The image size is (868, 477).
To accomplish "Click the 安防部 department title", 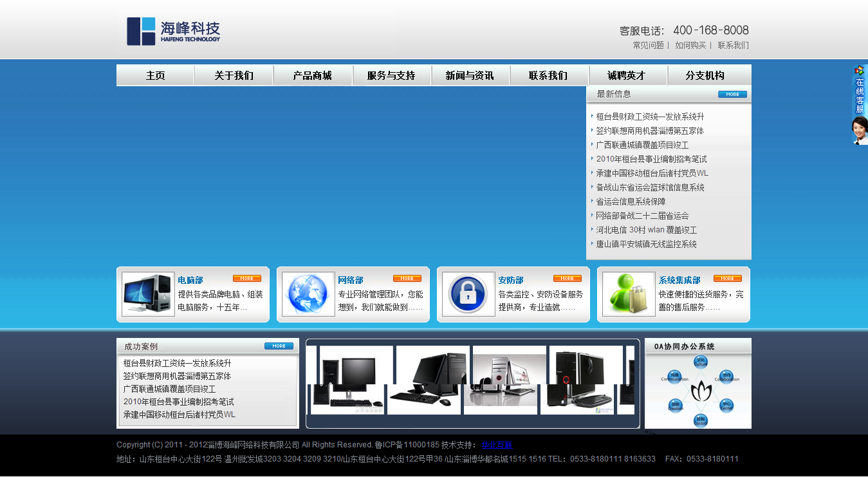I will pos(511,280).
